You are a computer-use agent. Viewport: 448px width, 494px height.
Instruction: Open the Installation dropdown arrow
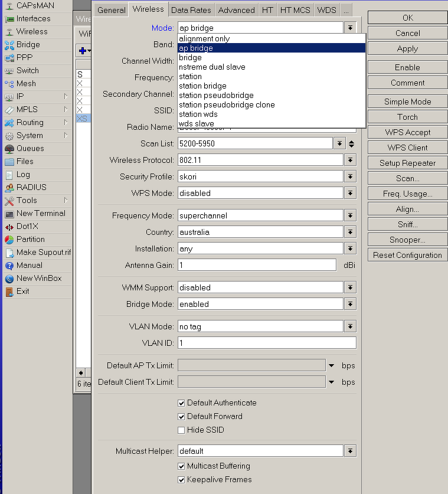(x=351, y=248)
